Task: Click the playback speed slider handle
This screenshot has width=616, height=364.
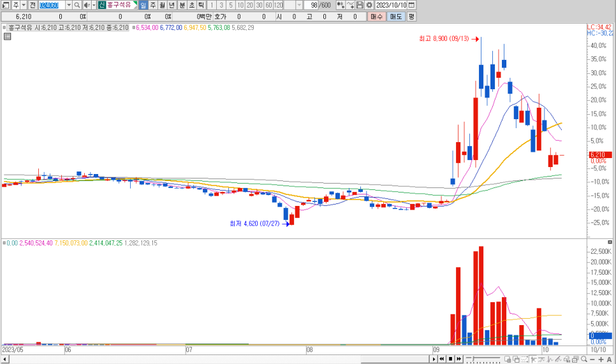Action: (473, 358)
